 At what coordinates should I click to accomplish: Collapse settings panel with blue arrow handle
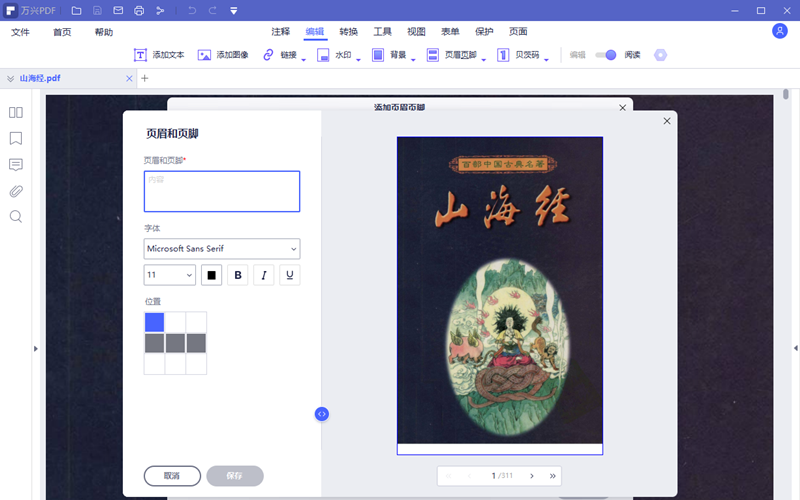pyautogui.click(x=322, y=414)
